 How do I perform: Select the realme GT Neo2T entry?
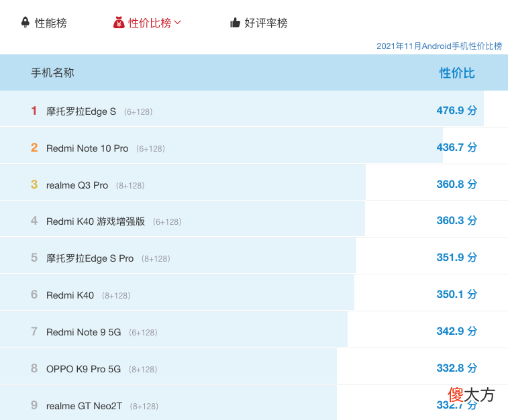pyautogui.click(x=84, y=406)
